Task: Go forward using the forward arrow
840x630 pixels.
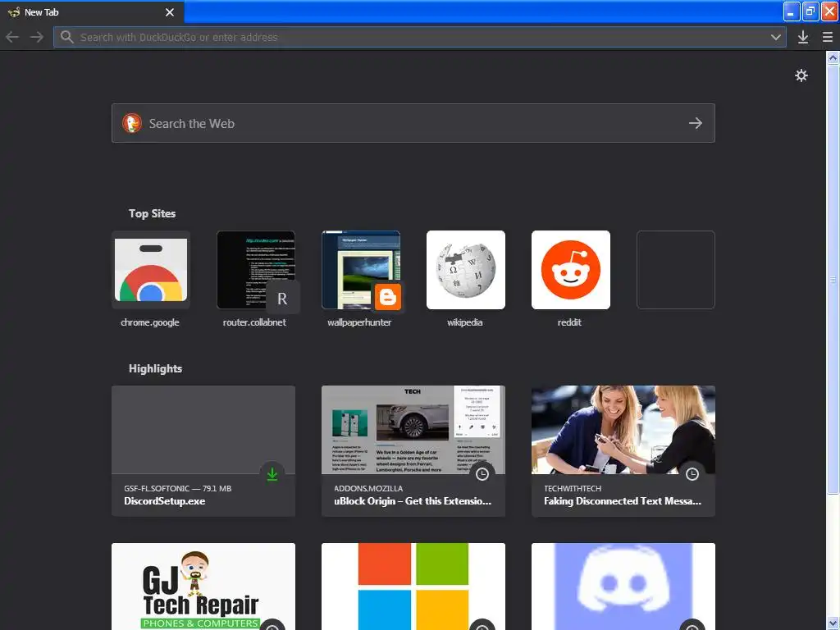Action: pyautogui.click(x=36, y=37)
